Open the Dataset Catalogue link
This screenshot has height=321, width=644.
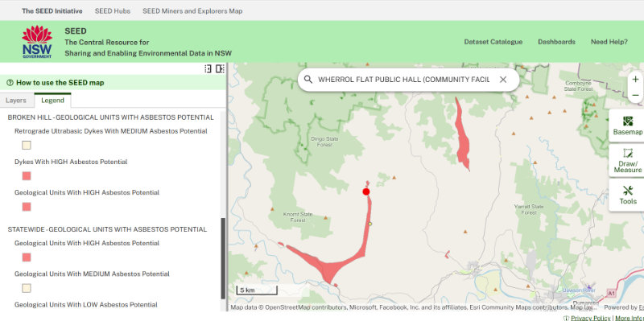coord(493,42)
